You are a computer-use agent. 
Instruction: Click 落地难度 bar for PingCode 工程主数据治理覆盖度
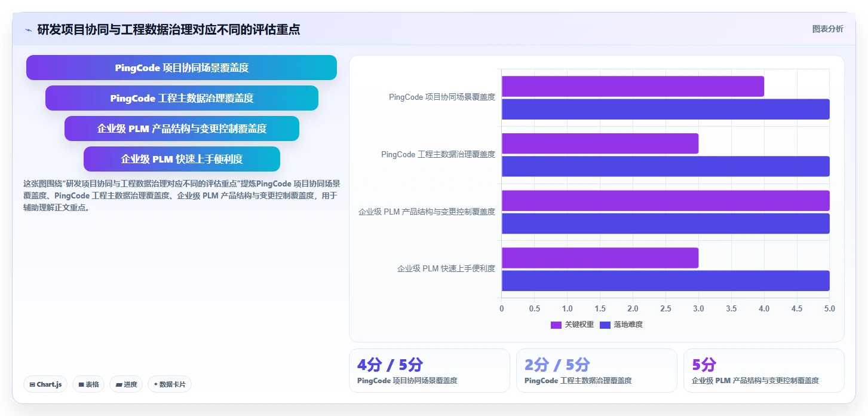665,166
